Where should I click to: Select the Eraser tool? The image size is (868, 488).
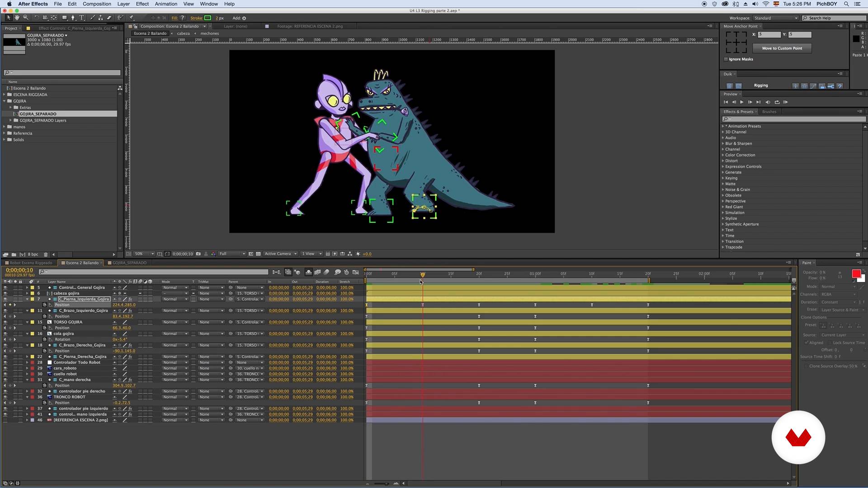coord(109,18)
